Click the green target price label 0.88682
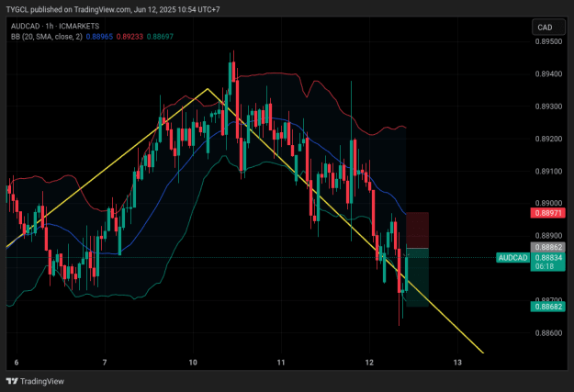Screen dimensions: 574x392 (x=548, y=307)
